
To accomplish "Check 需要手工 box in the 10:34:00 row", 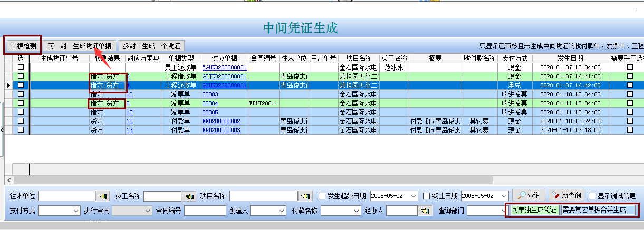I will click(x=630, y=68).
